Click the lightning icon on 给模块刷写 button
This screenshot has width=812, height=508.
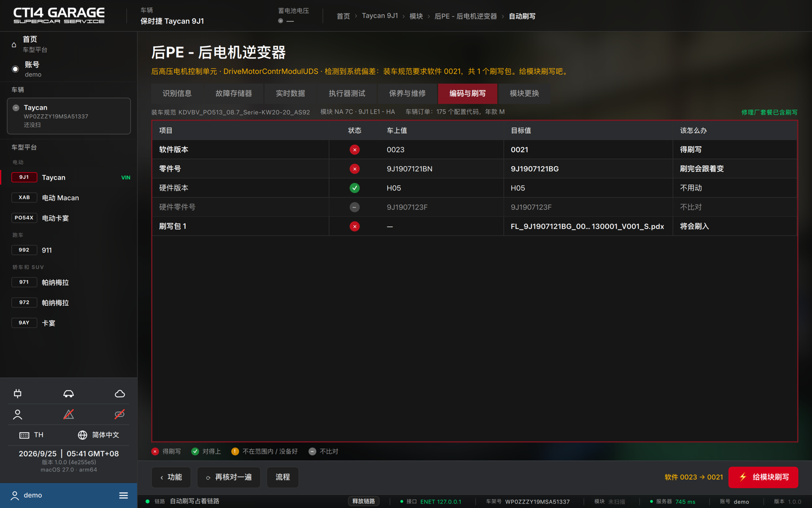[x=743, y=477]
